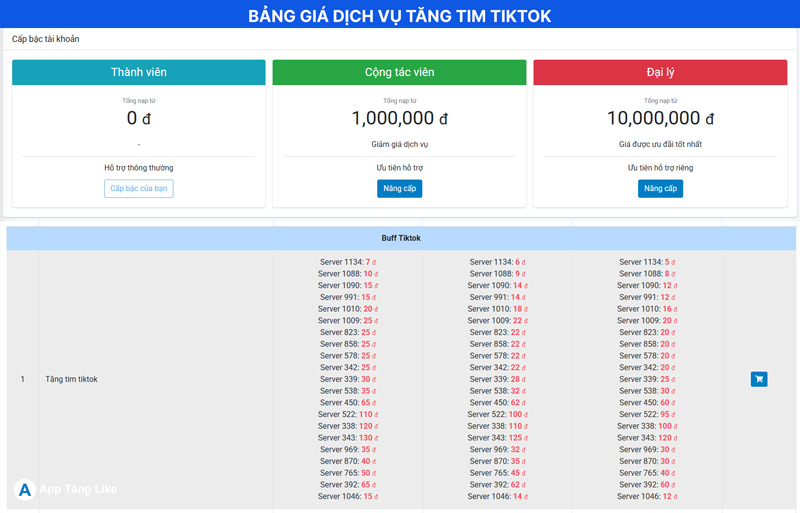Click Server 1088: 8 đ price

pyautogui.click(x=647, y=274)
